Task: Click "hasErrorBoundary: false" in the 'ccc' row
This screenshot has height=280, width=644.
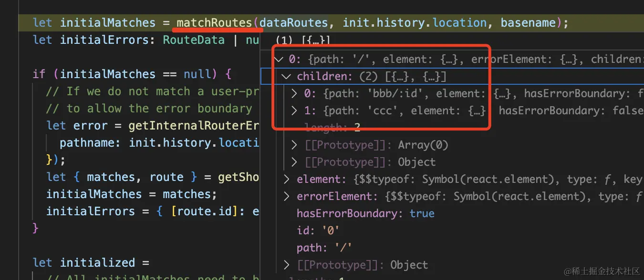Action: pyautogui.click(x=571, y=111)
